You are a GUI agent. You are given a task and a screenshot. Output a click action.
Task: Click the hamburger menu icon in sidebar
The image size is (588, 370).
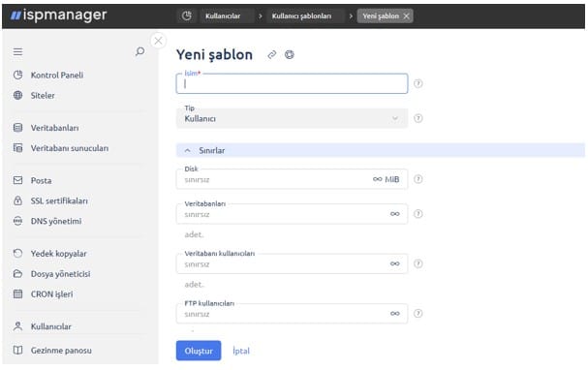click(x=17, y=51)
